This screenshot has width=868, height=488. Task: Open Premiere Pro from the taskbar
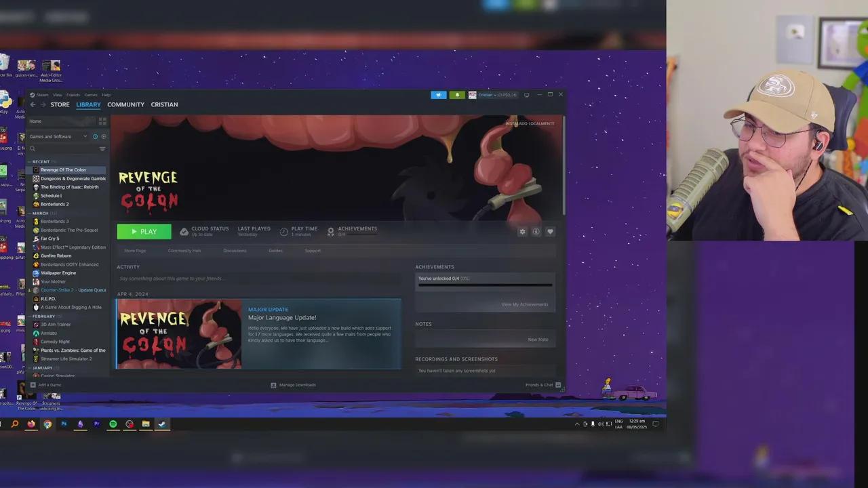[96, 424]
